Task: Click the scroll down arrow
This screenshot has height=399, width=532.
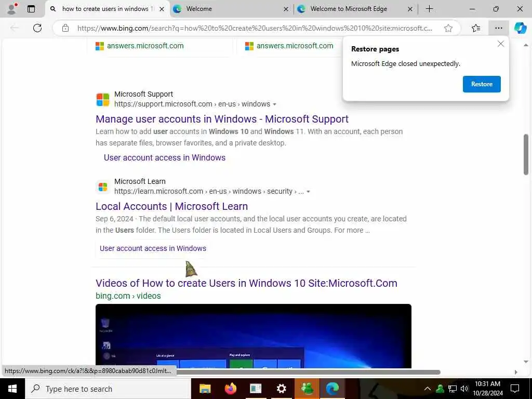Action: 526,362
